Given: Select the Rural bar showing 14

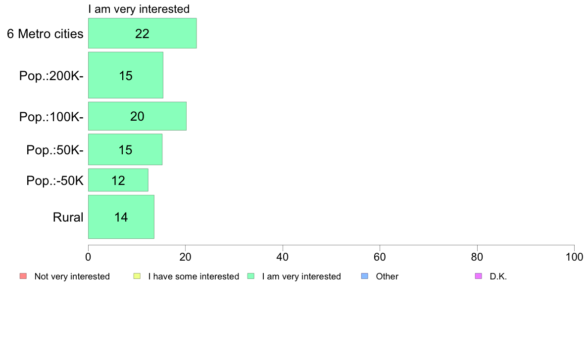Looking at the screenshot, I should tap(121, 217).
